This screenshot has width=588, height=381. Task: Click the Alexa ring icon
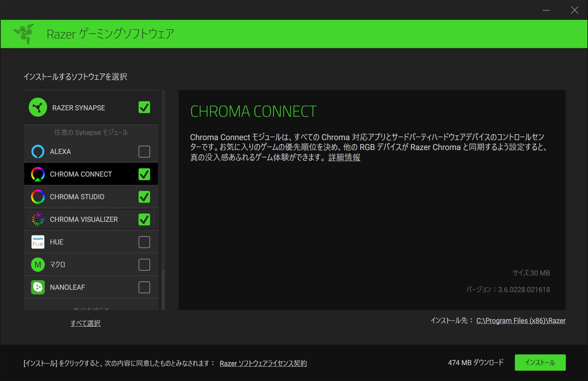pyautogui.click(x=38, y=152)
